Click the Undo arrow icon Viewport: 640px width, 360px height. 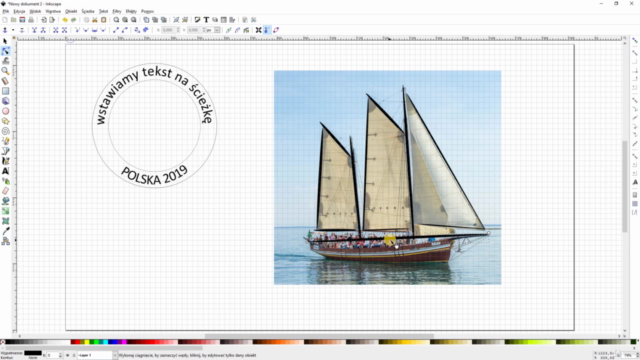(64, 20)
